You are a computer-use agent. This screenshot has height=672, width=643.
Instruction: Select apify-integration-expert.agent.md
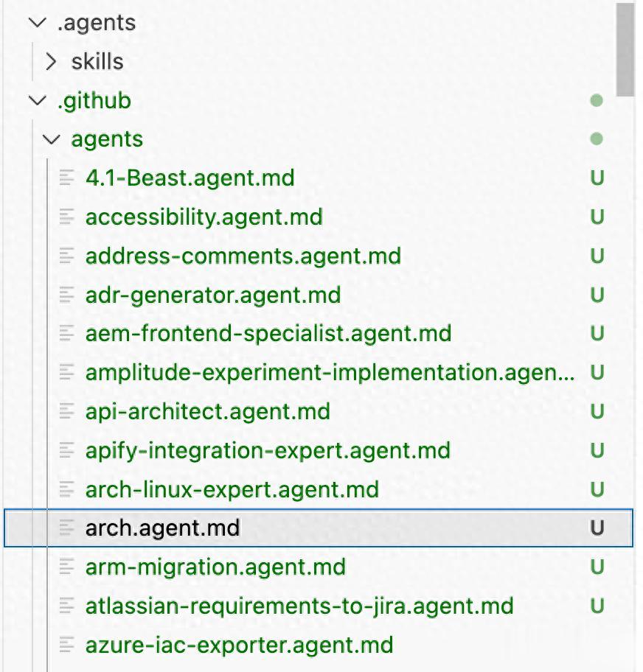click(268, 450)
